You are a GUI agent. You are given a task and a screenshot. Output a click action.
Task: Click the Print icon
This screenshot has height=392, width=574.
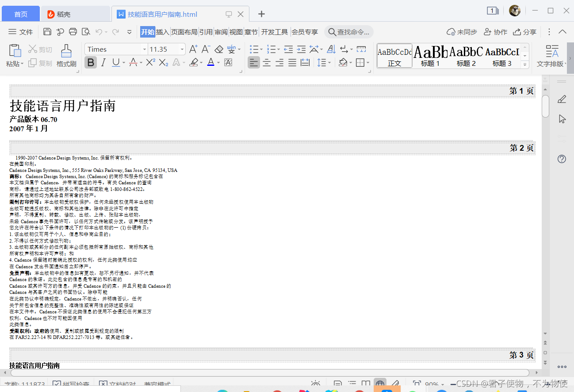[x=73, y=32]
